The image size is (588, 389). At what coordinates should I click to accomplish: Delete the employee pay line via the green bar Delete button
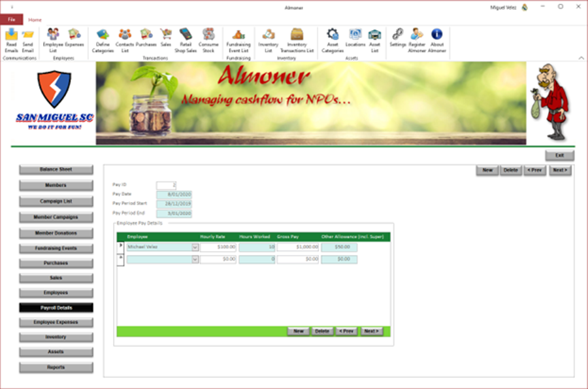coord(321,331)
